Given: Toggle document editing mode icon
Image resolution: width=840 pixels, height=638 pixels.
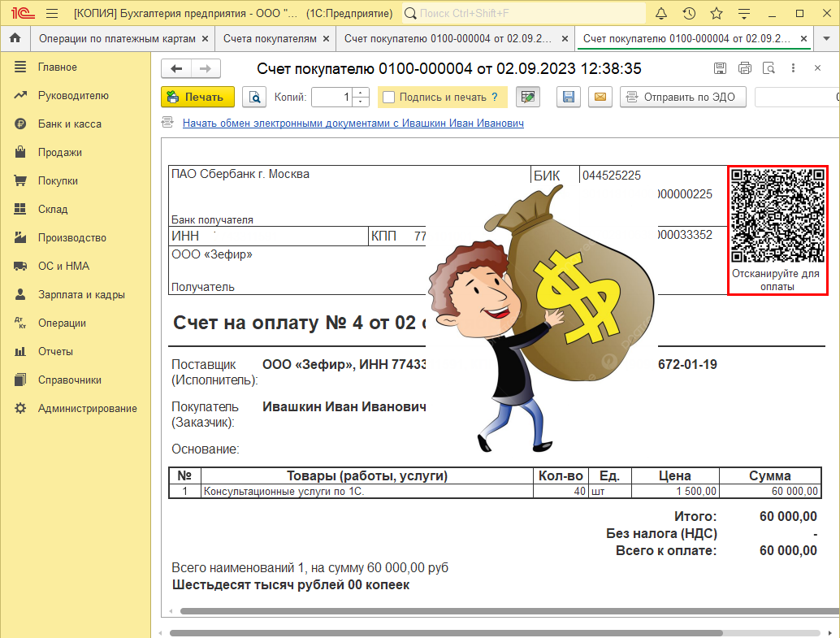Looking at the screenshot, I should pos(528,97).
